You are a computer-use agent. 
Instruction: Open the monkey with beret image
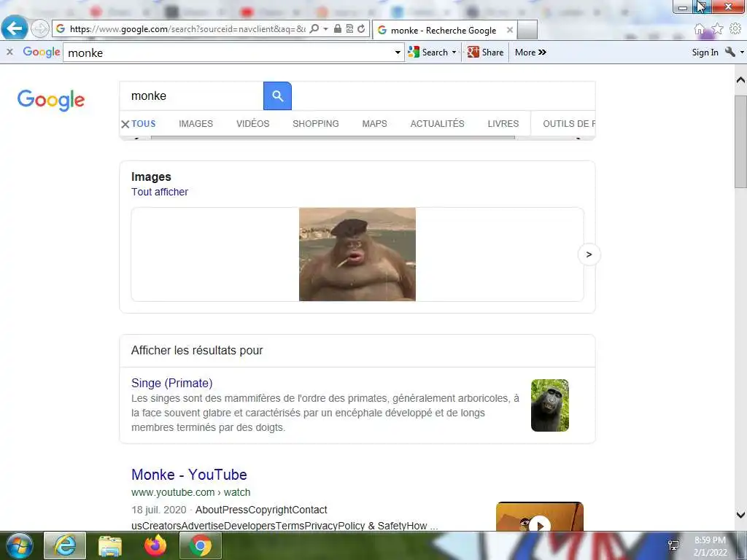click(357, 254)
